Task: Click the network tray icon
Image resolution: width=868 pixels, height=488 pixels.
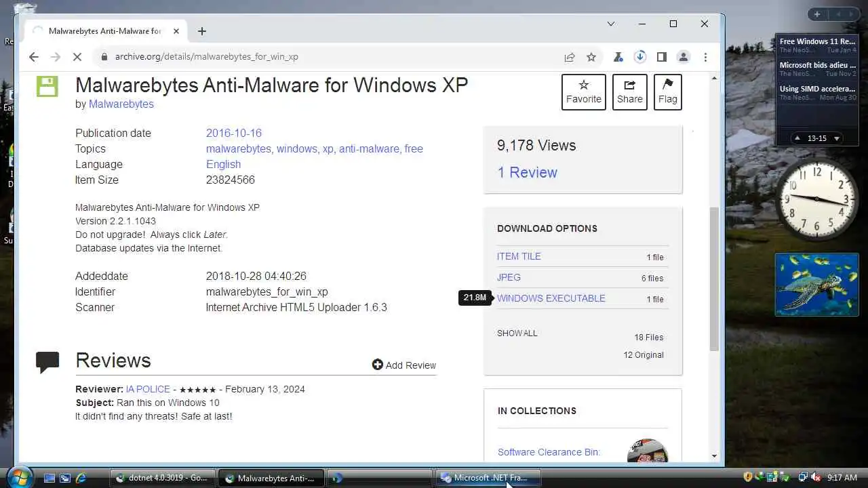Action: coord(803,478)
